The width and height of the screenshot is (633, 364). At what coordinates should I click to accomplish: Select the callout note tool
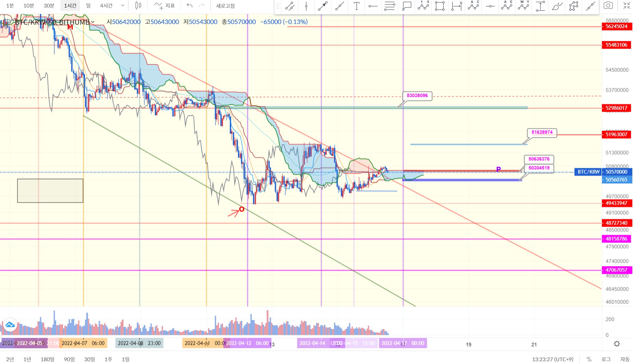click(407, 6)
